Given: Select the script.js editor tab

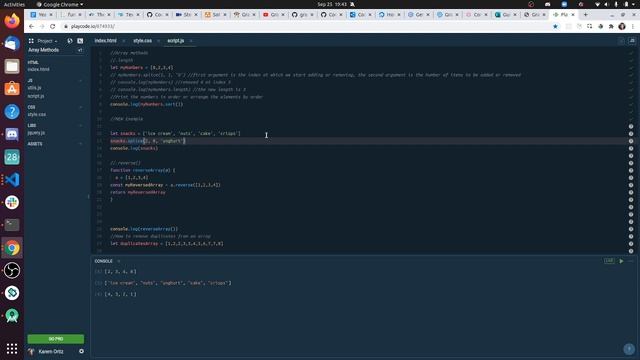Looking at the screenshot, I should [x=176, y=41].
